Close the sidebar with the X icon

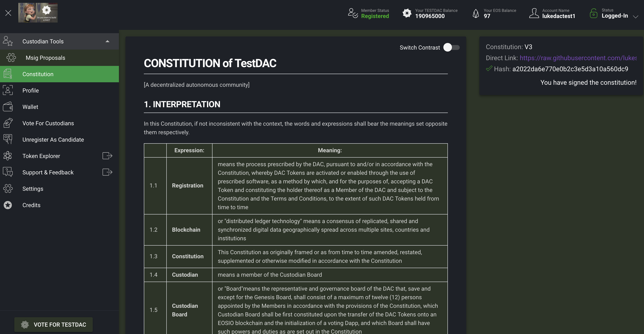click(x=8, y=13)
